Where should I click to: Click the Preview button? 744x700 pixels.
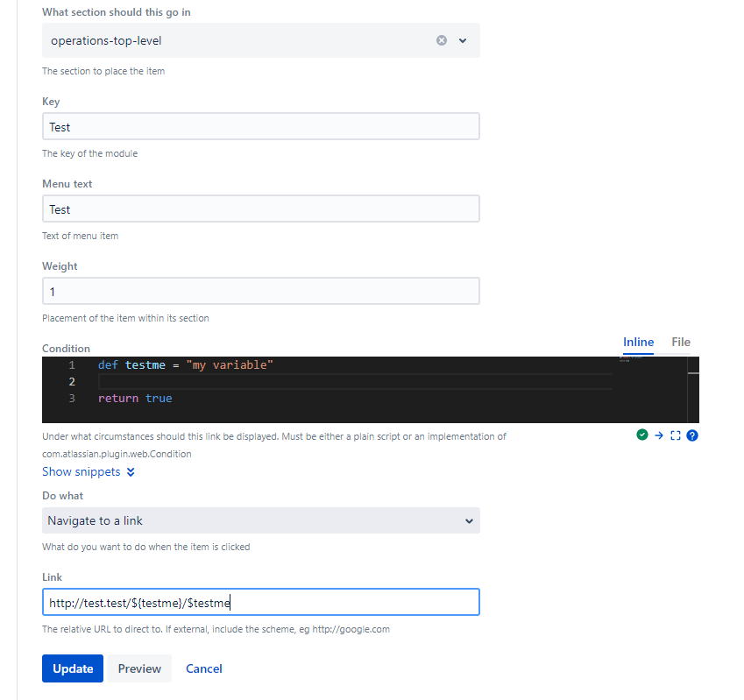[x=139, y=668]
